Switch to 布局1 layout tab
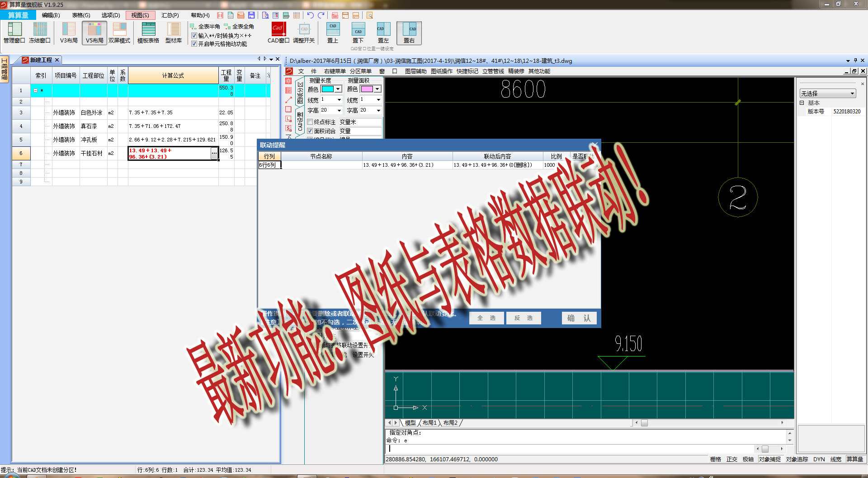 pyautogui.click(x=429, y=423)
